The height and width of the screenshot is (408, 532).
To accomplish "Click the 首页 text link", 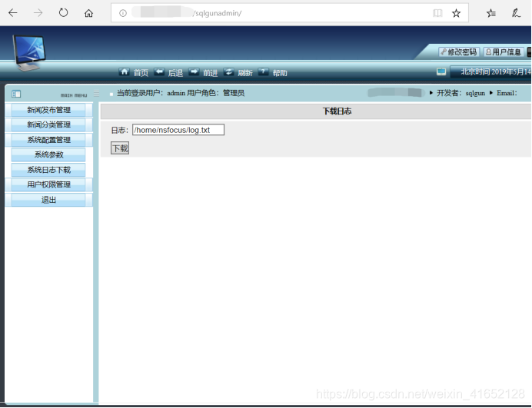I will coord(141,73).
